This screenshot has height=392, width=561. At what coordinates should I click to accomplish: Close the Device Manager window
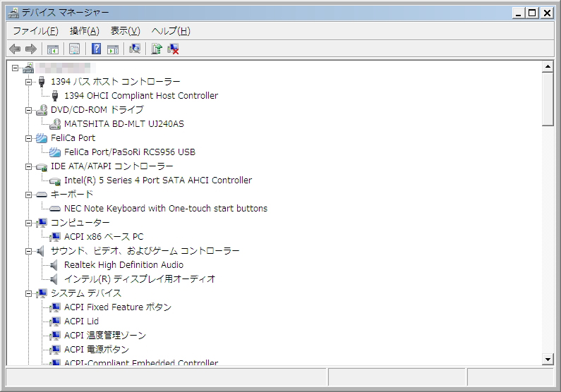[547, 13]
